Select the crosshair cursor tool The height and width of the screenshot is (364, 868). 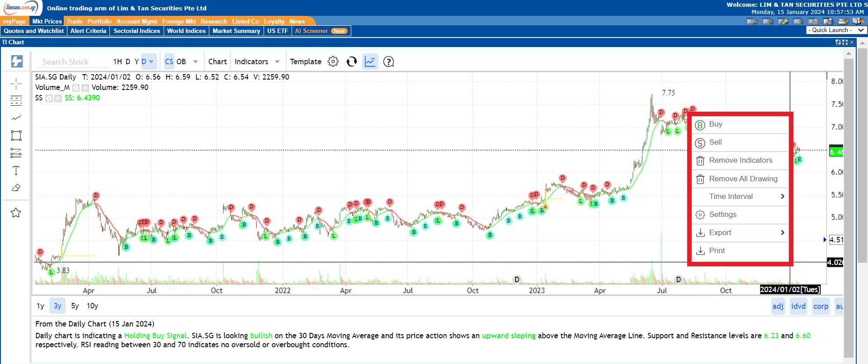[16, 84]
